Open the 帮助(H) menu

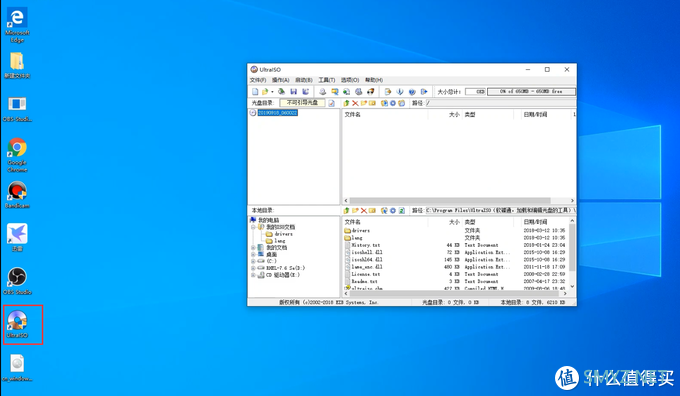point(374,80)
